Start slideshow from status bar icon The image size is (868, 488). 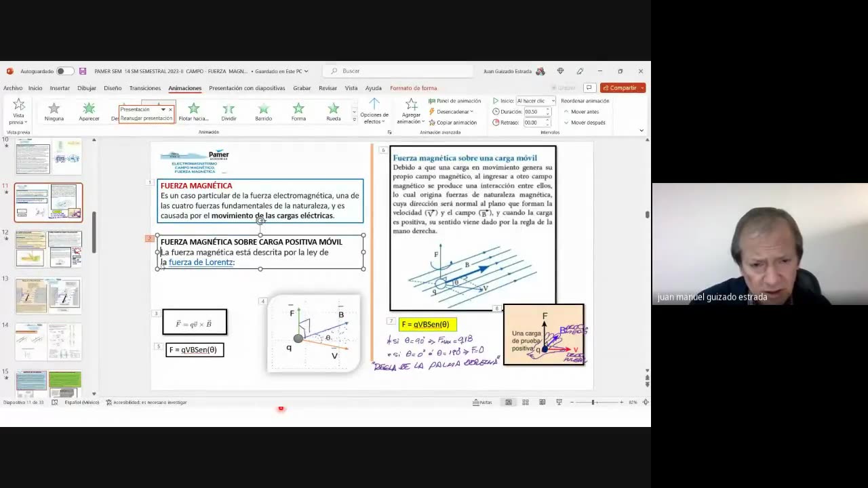(559, 403)
